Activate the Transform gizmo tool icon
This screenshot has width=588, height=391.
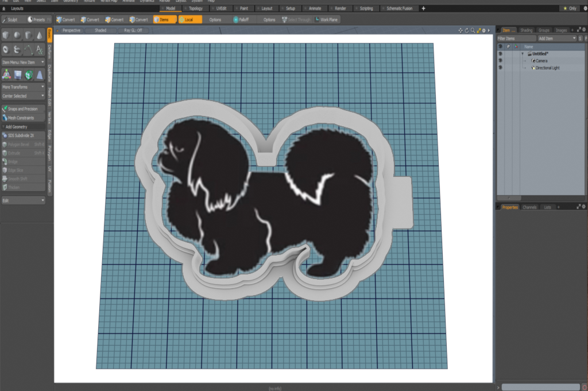point(6,75)
